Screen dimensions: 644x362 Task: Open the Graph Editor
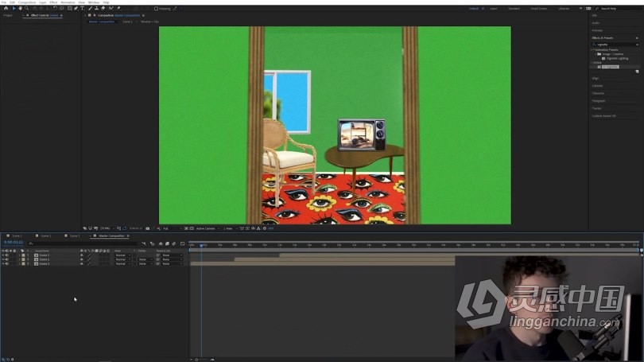click(182, 243)
